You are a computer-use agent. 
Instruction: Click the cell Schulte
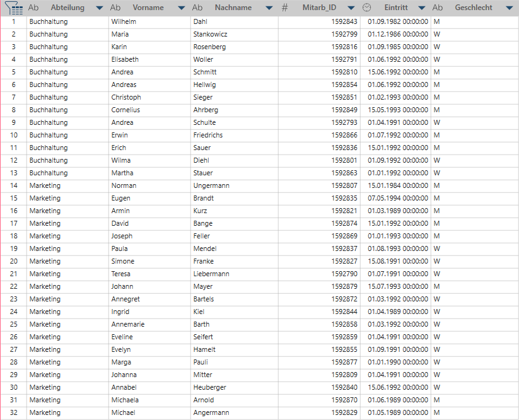click(235, 122)
